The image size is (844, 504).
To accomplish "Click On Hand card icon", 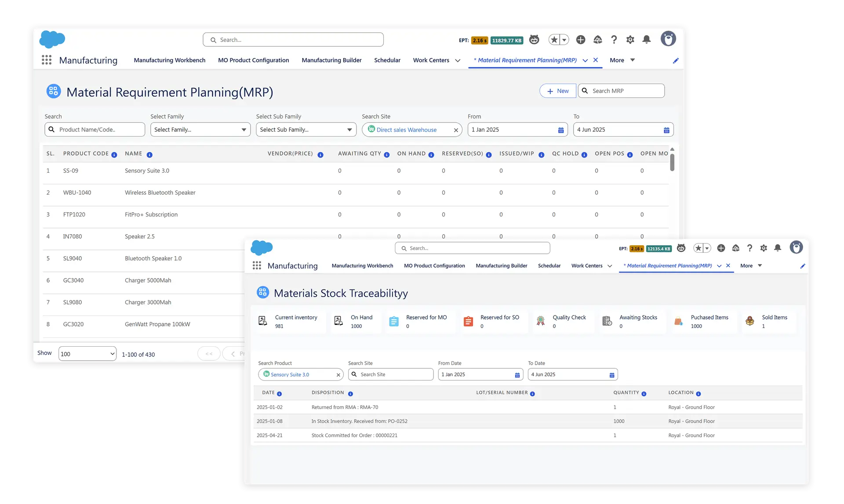I will point(338,321).
